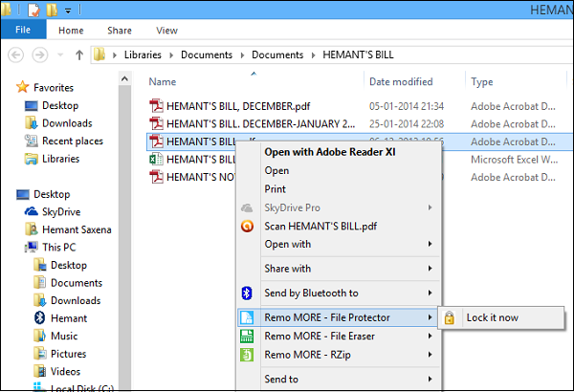Sort files by Date modified column
Image resolution: width=574 pixels, height=392 pixels.
[401, 81]
